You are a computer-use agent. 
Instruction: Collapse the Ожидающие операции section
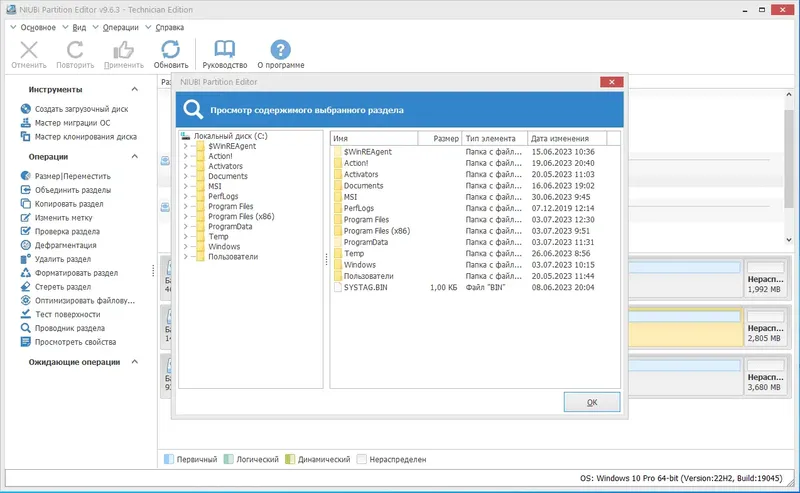coord(135,361)
